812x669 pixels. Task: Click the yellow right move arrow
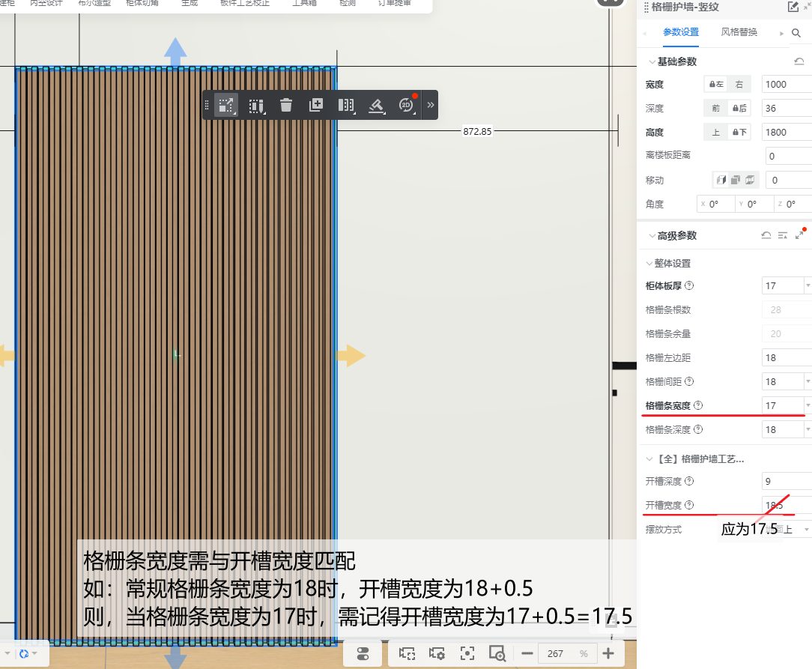point(349,357)
